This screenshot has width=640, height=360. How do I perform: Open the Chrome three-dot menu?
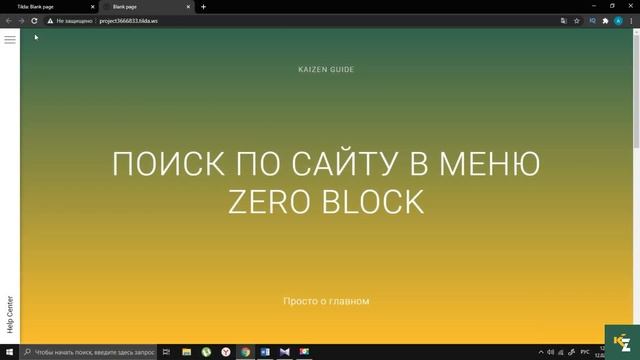[x=631, y=21]
